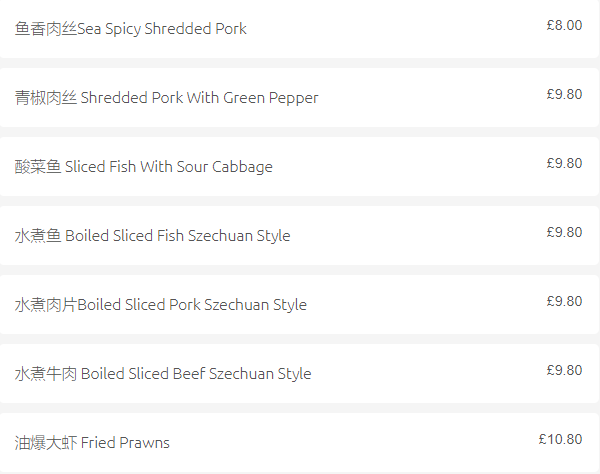The width and height of the screenshot is (600, 474).
Task: Click £9.80 price for Boiled Sliced Pork
Action: coord(564,301)
